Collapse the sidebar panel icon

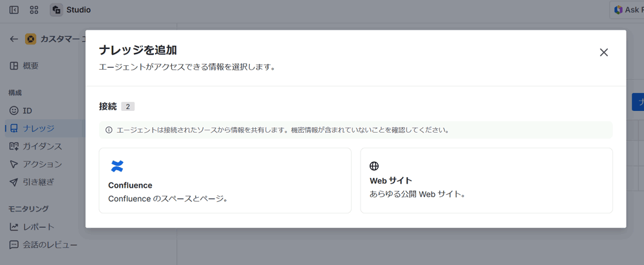point(14,10)
